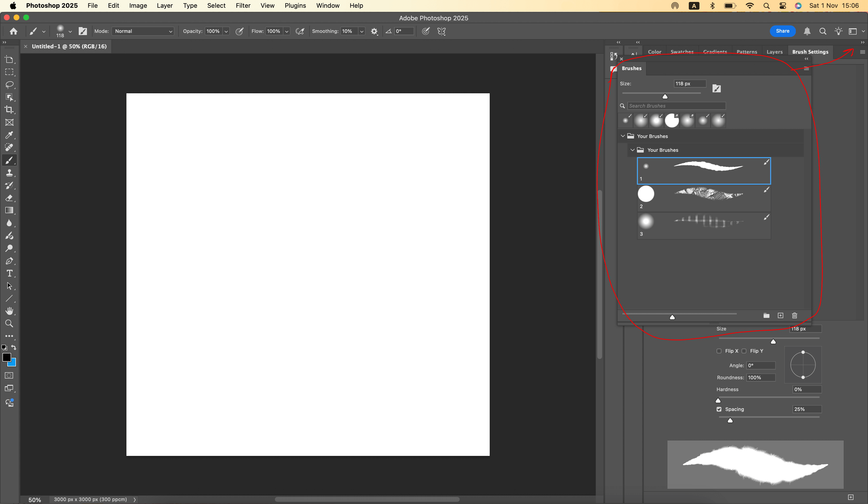Enable the Flip X checkbox
The height and width of the screenshot is (504, 868).
pos(719,351)
